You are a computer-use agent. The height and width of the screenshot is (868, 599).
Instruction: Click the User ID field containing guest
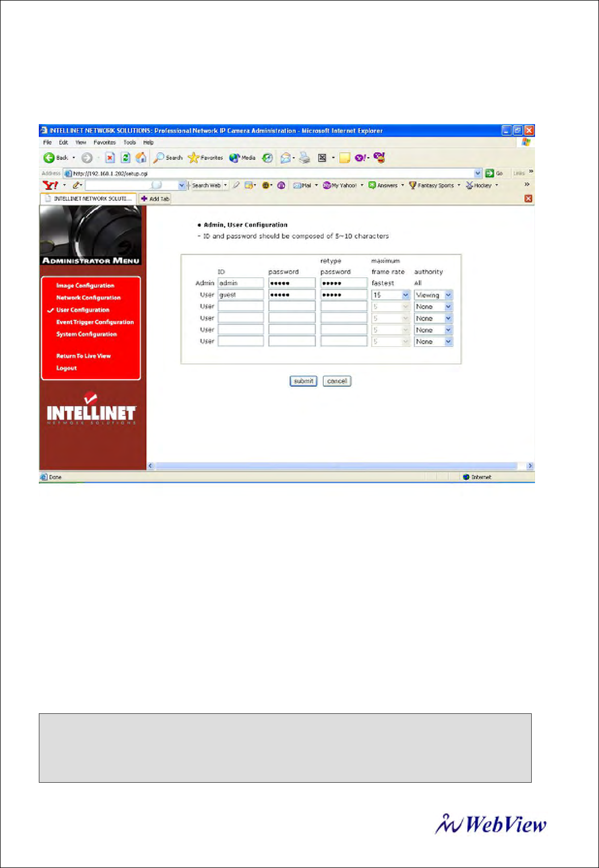tap(241, 295)
